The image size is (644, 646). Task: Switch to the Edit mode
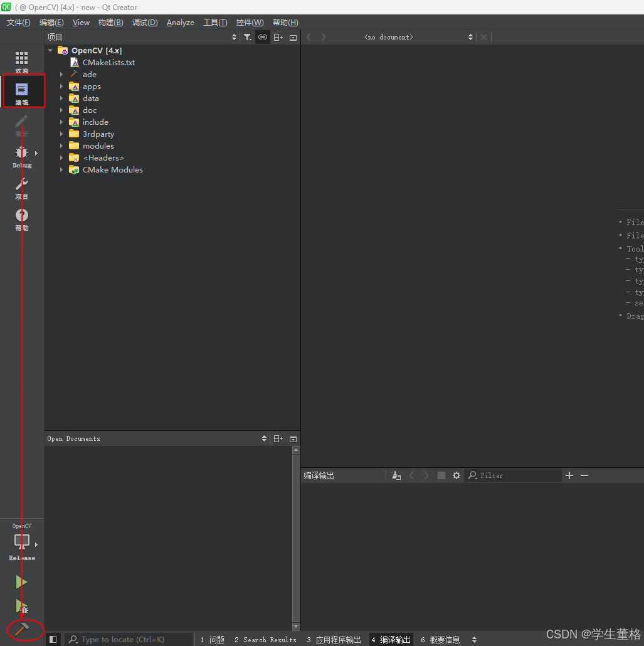click(x=22, y=93)
